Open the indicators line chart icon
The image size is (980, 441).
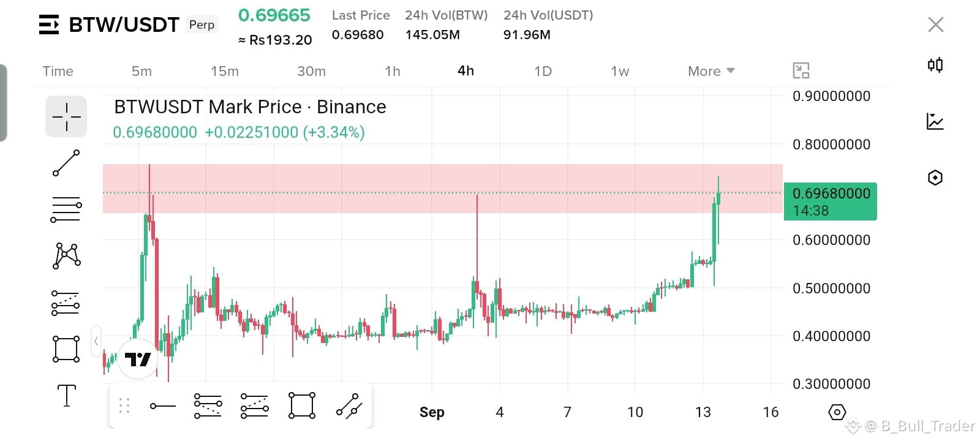(935, 121)
